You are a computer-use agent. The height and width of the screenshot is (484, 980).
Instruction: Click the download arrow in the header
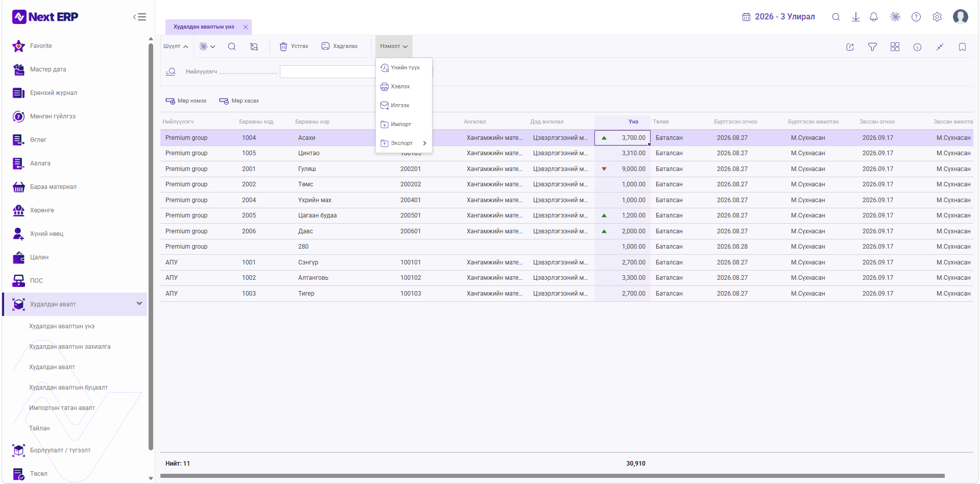point(856,17)
